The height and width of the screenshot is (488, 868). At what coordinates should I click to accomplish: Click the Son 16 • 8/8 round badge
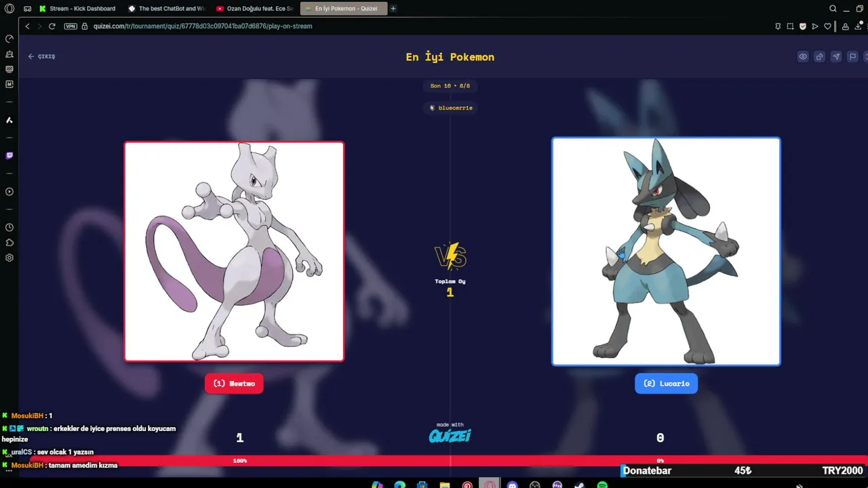click(450, 86)
